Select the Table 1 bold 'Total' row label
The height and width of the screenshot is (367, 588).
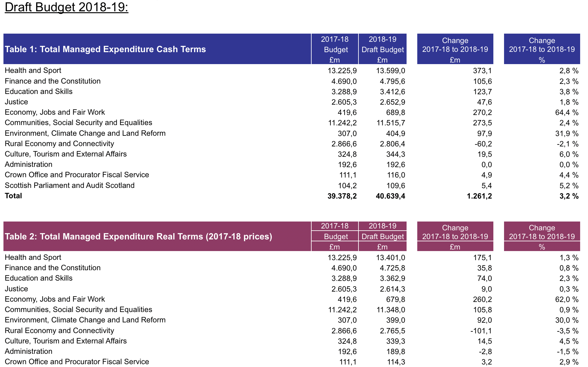coord(14,196)
